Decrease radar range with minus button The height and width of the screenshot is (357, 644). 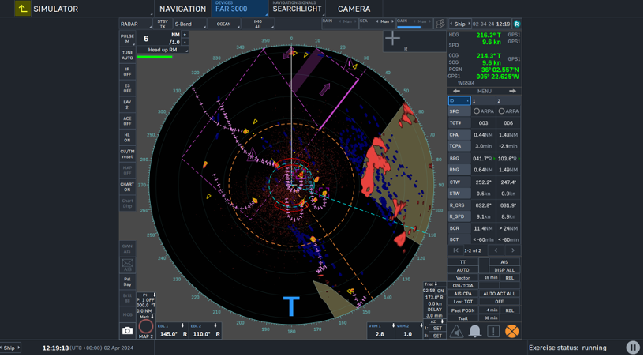click(185, 42)
